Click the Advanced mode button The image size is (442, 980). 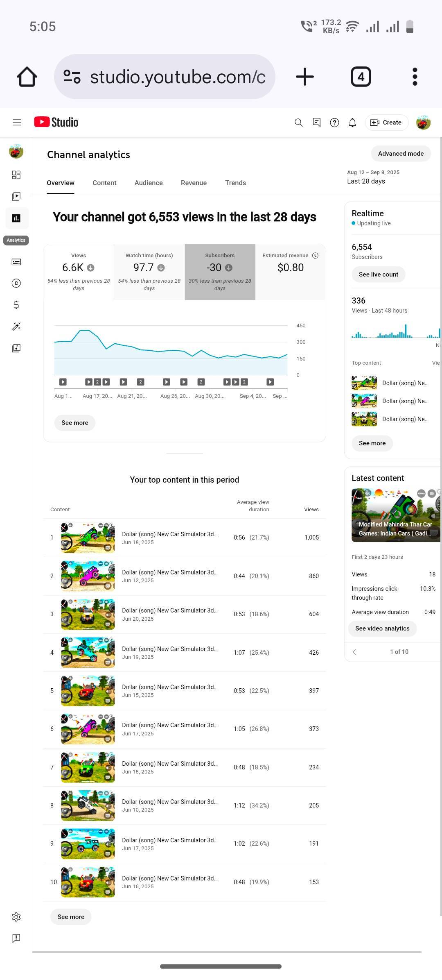[401, 154]
